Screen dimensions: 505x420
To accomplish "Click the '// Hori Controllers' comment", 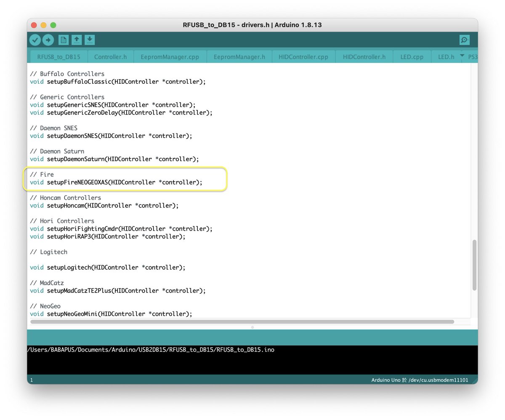I will click(62, 221).
